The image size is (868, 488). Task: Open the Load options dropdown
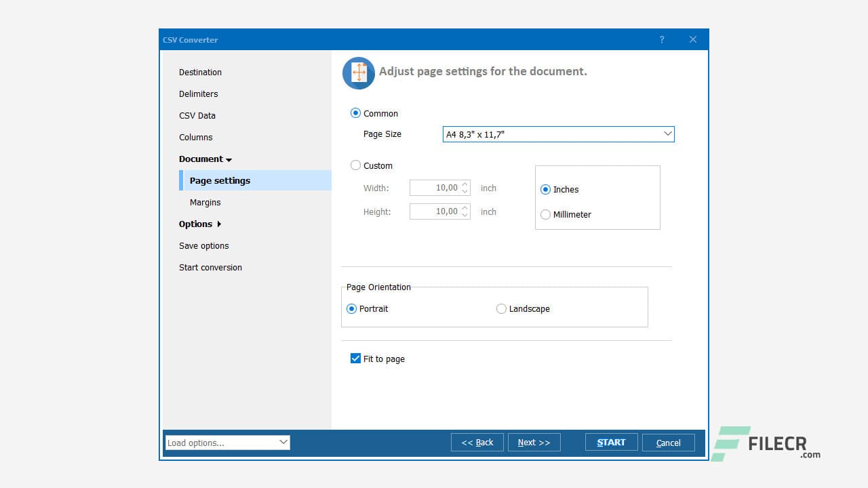pyautogui.click(x=284, y=442)
